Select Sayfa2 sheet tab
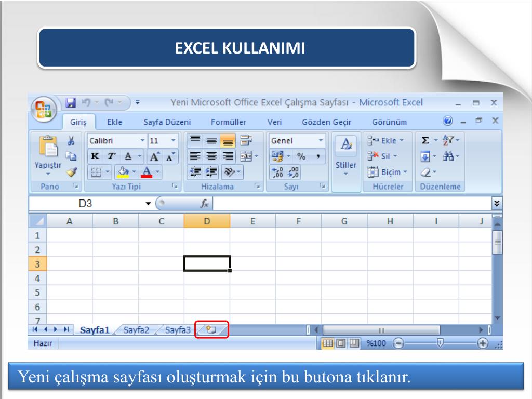Viewport: 532px width, 399px height. 137,330
